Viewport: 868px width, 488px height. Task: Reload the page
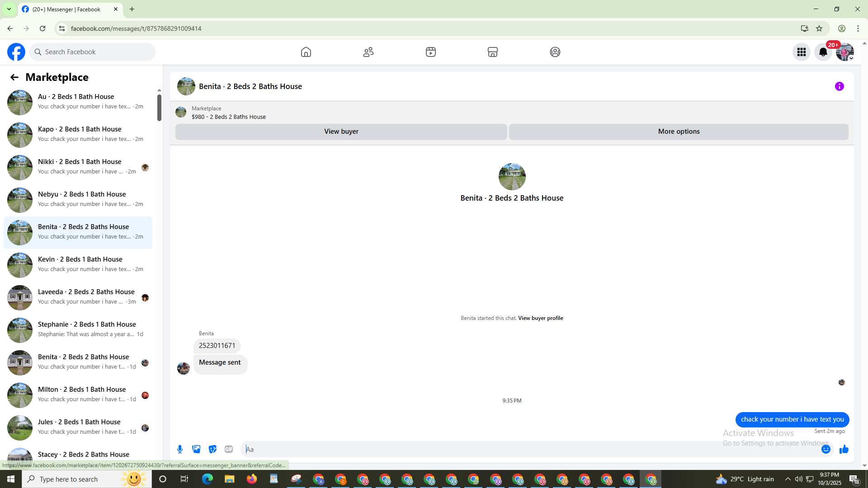pyautogui.click(x=42, y=28)
